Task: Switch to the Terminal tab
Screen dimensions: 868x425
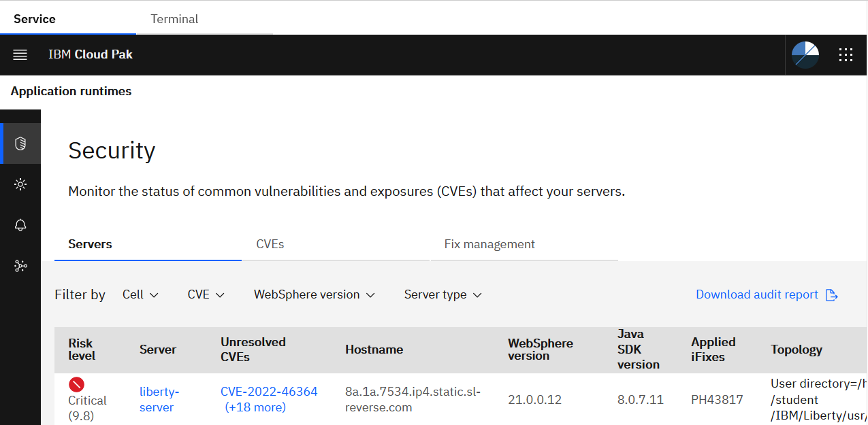Action: tap(204, 18)
